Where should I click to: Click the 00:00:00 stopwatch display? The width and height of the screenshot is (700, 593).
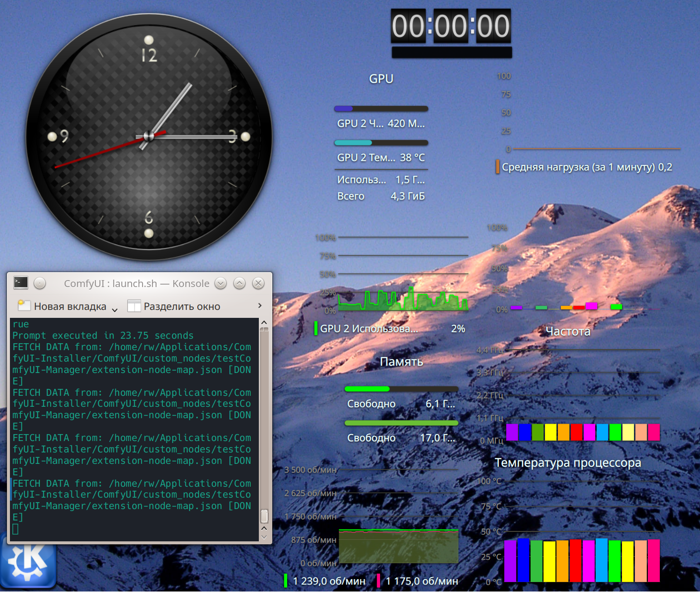tap(451, 26)
